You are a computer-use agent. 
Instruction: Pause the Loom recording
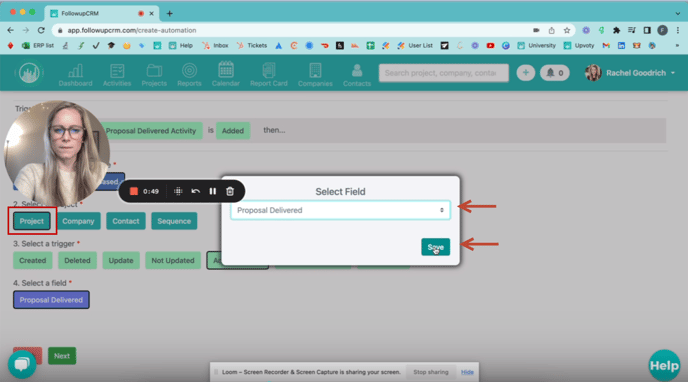(212, 191)
